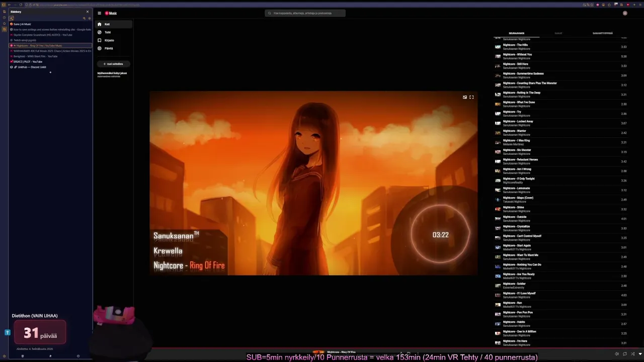This screenshot has width=644, height=362.
Task: Select the 'Benighted - WWII Short Film' tab
Action: [50, 56]
